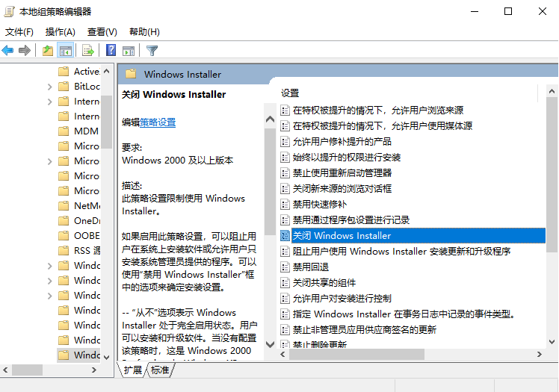Expand the Internet folder that has an arrow
Image resolution: width=559 pixels, height=392 pixels.
(x=49, y=102)
